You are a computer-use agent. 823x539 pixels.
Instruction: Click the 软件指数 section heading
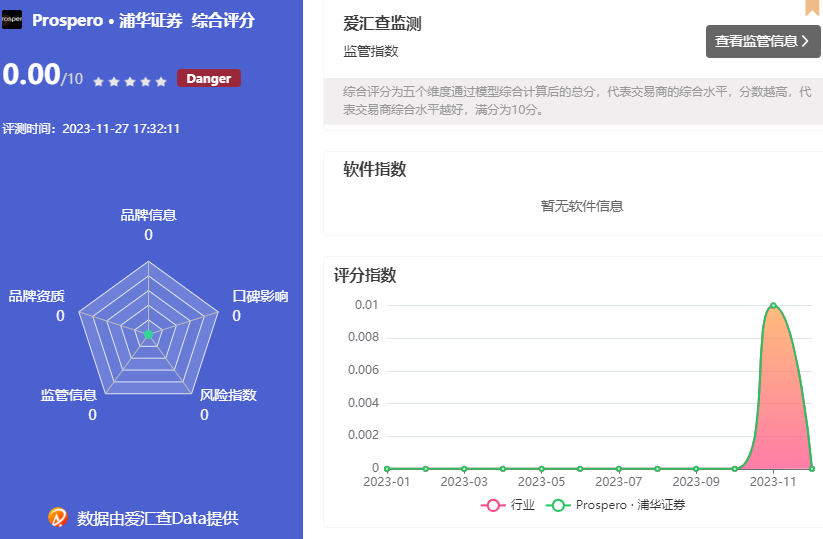[x=375, y=170]
